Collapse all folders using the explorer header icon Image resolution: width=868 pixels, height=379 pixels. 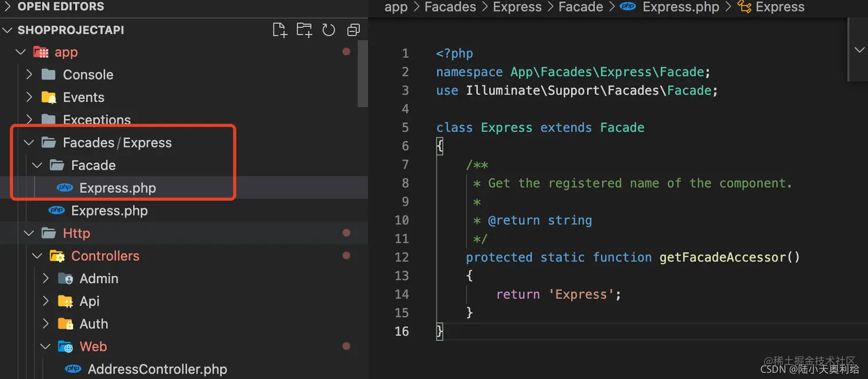pos(353,30)
